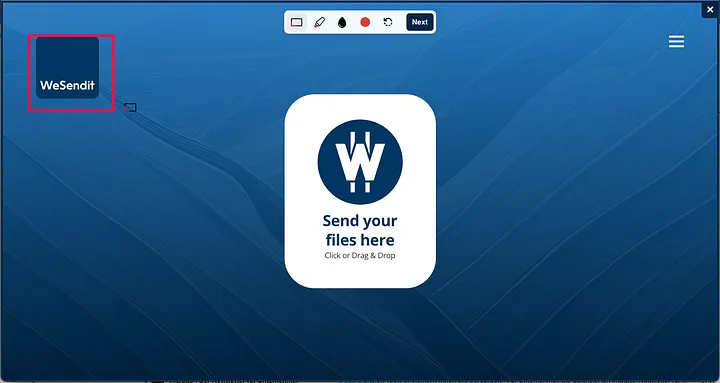Choose the highlighter marker tool
This screenshot has width=720, height=383.
tap(320, 22)
